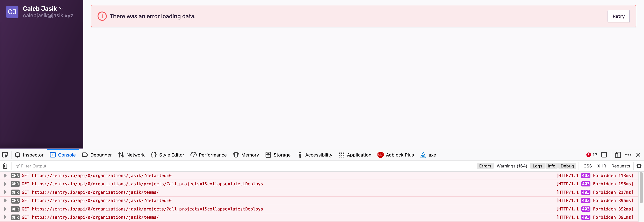This screenshot has height=222, width=644.
Task: Open the console settings gear
Action: coord(639,166)
